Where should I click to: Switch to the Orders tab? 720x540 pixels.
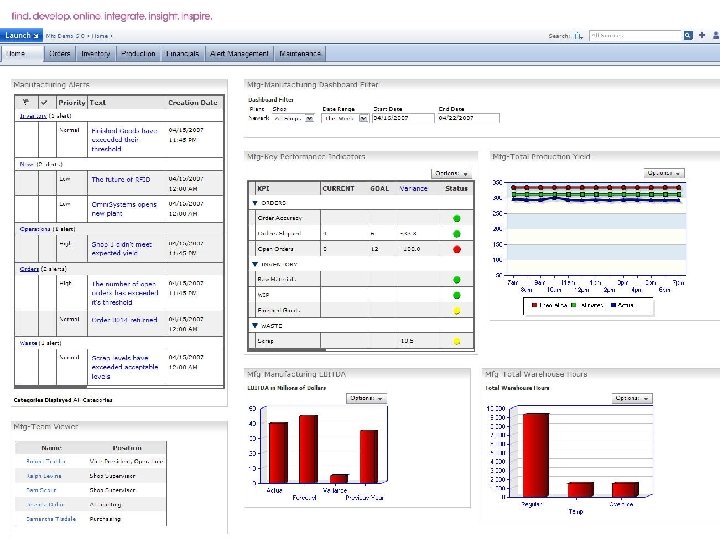click(x=60, y=54)
